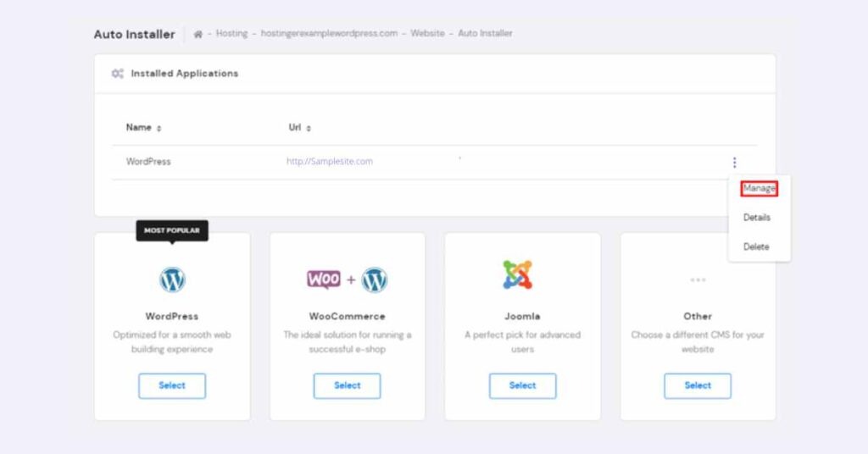The width and height of the screenshot is (868, 454).
Task: Select the Other CMS card button
Action: [698, 385]
